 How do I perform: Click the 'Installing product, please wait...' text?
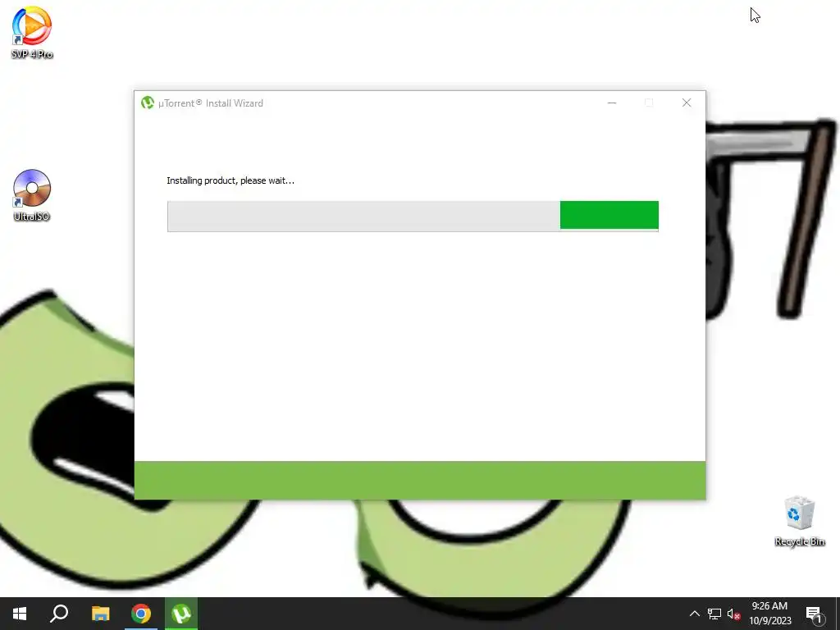tap(231, 180)
